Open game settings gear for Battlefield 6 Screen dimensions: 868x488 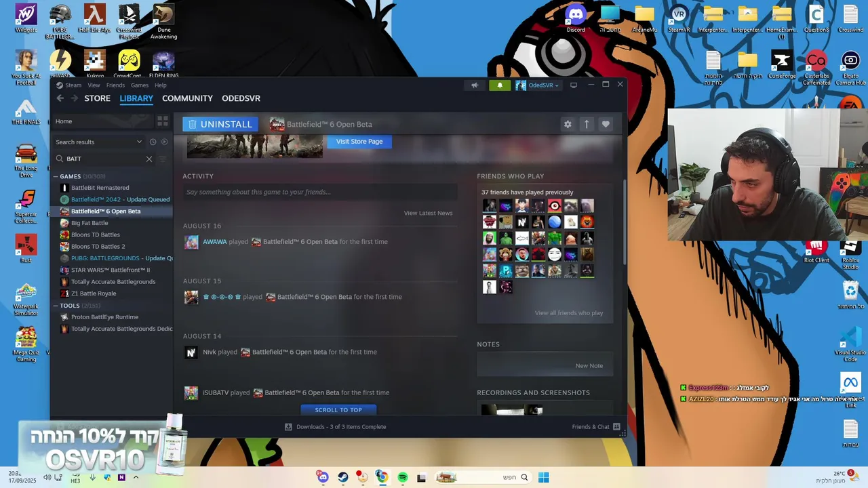pyautogui.click(x=568, y=124)
